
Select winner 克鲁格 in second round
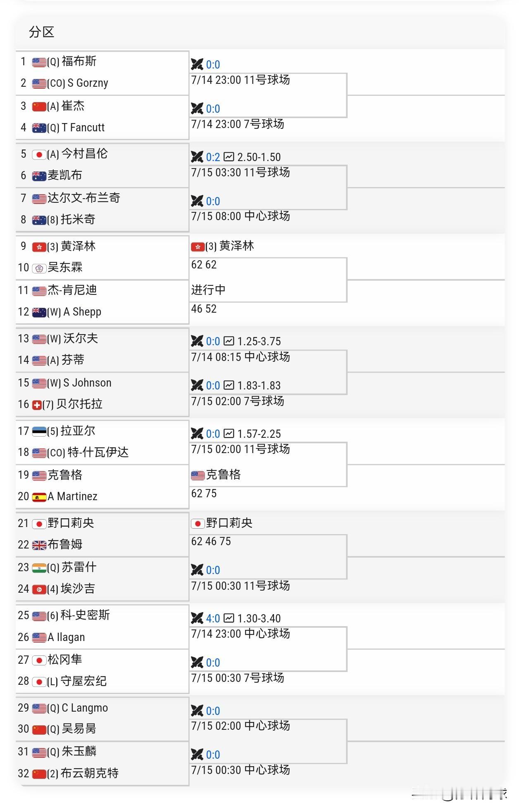click(x=224, y=475)
